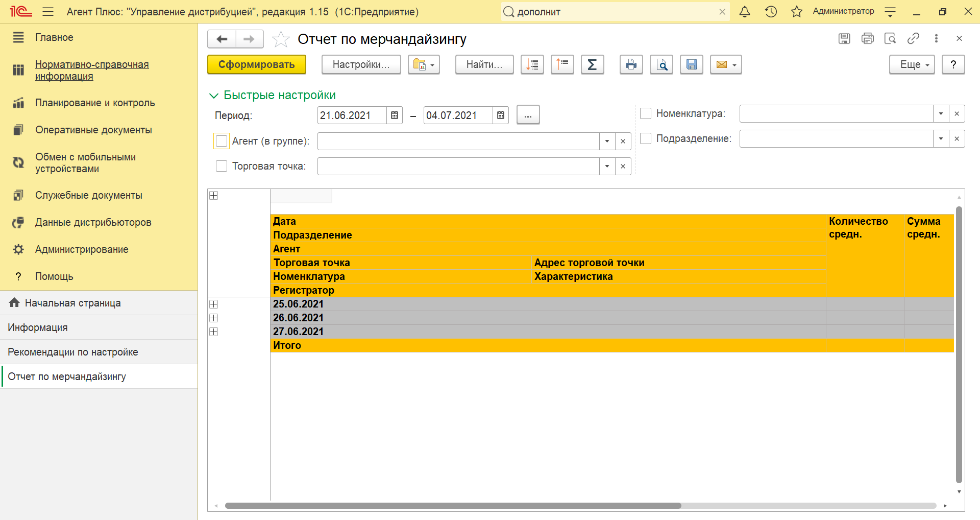This screenshot has width=980, height=520.
Task: Click the vertical scrollbar of report
Action: (x=959, y=345)
